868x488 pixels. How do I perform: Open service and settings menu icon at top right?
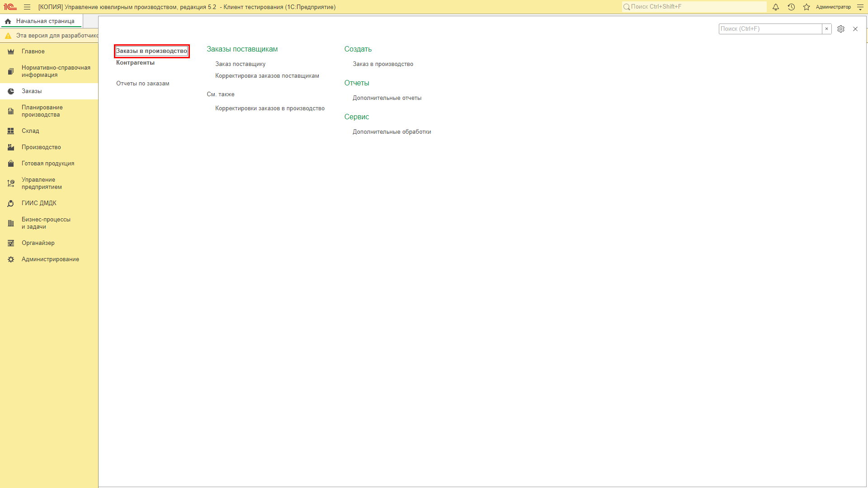coord(860,7)
